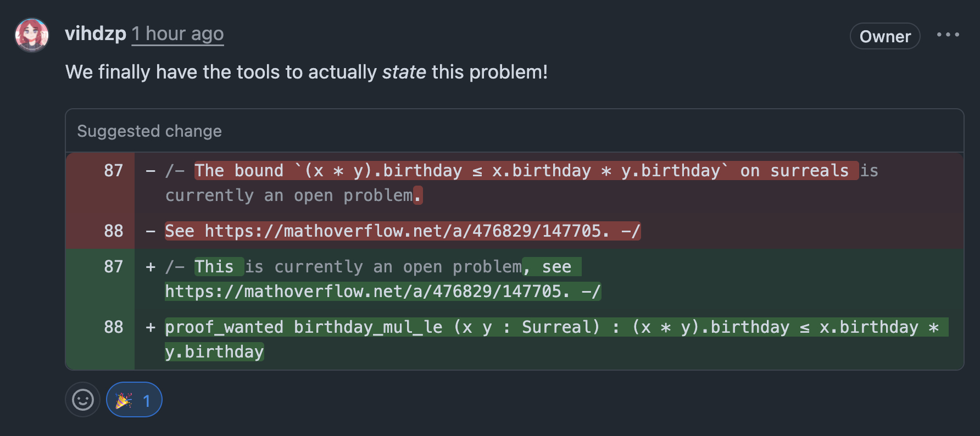
Task: Click the minus marker on removed line 87
Action: [x=151, y=171]
